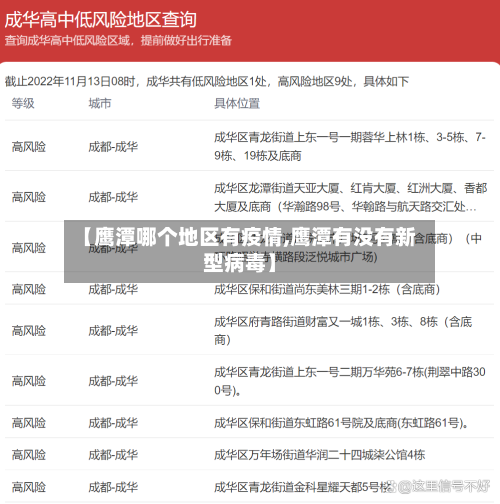This screenshot has width=500, height=504.
Task: Click the 城市 column header
Action: tap(100, 103)
